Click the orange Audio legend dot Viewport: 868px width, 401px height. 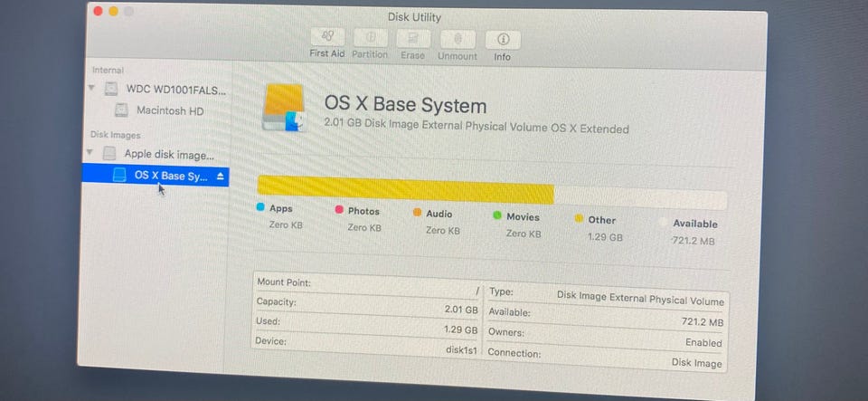point(418,213)
